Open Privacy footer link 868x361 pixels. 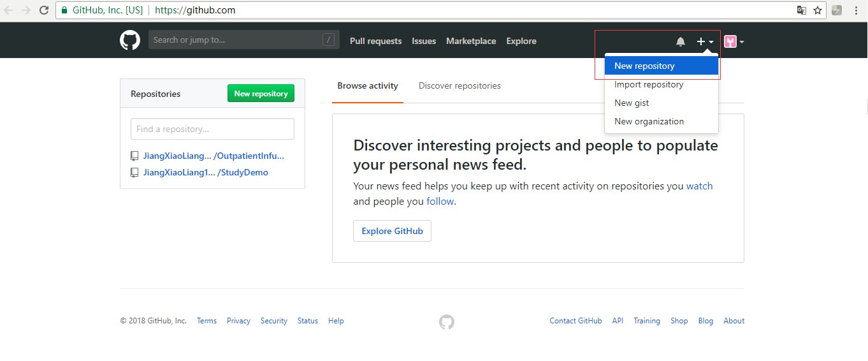click(x=238, y=321)
